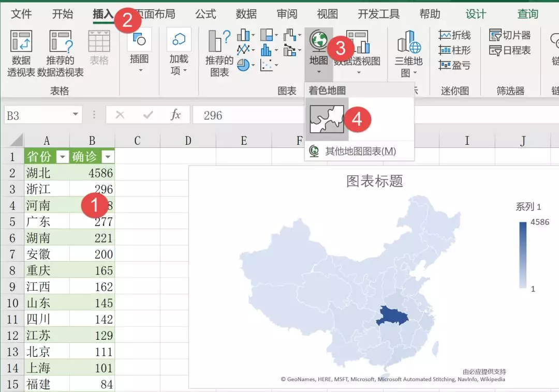Insert a pie or doughnut chart

[x=243, y=65]
